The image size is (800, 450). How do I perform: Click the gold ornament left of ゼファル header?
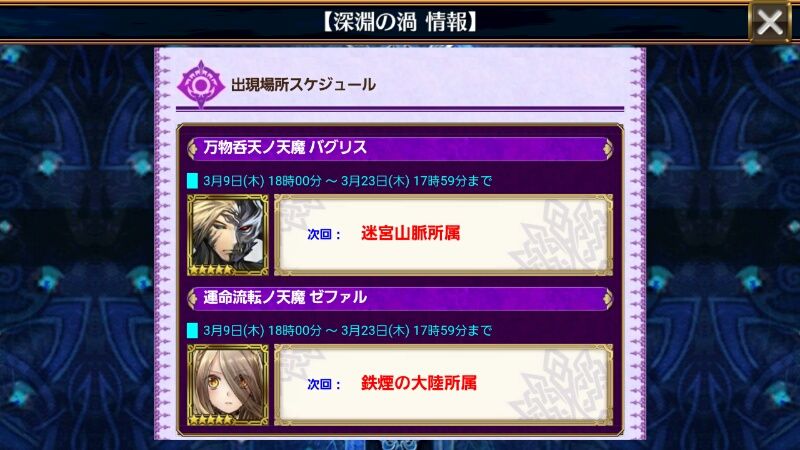point(193,298)
